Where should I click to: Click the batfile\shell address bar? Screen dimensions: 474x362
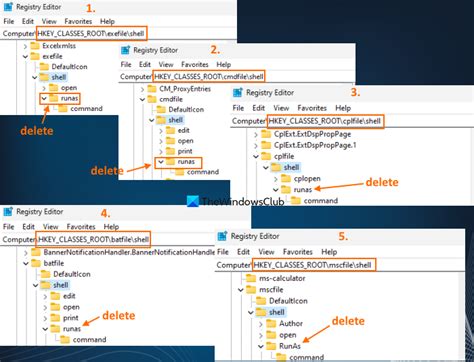click(93, 239)
